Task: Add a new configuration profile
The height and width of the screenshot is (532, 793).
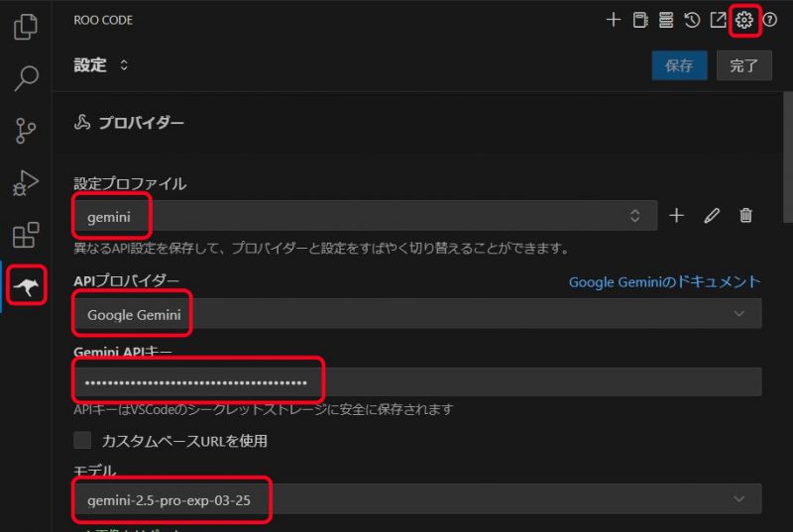Action: tap(676, 216)
